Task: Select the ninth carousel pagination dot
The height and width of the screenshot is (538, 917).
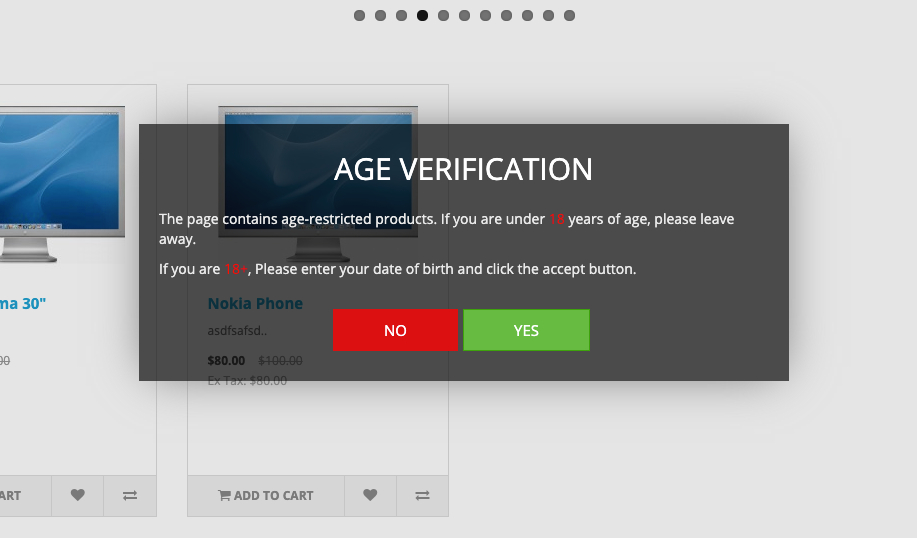Action: click(x=528, y=16)
